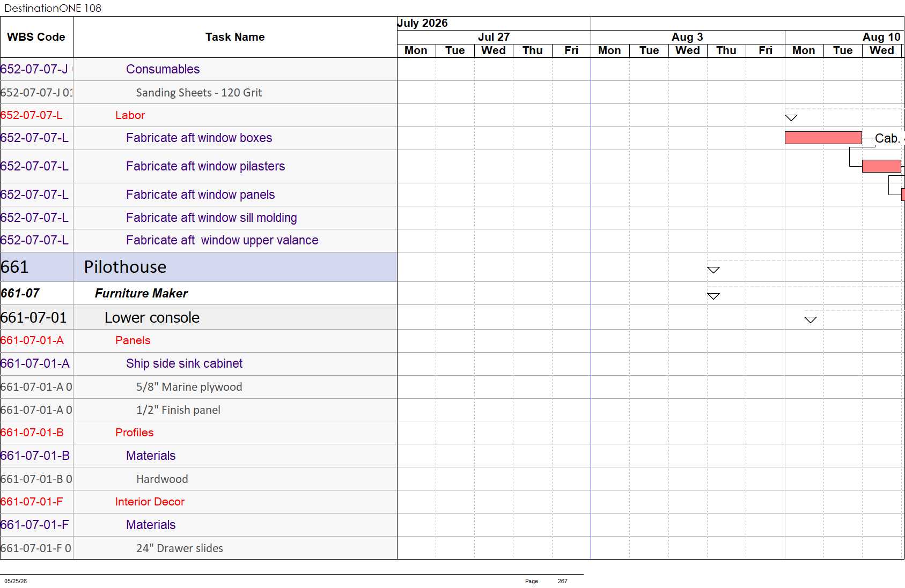
Task: Select the red Labor task name
Action: [130, 115]
